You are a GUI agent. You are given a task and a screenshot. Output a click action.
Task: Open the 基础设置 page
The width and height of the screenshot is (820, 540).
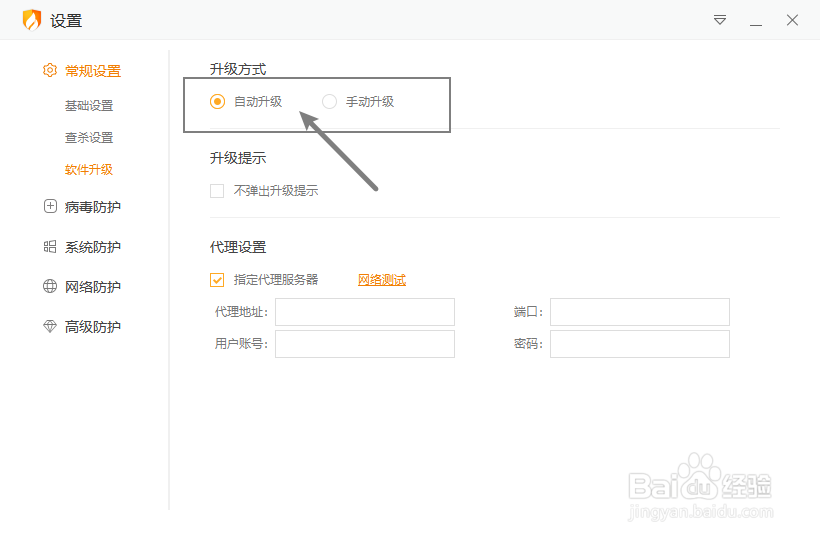tap(89, 106)
